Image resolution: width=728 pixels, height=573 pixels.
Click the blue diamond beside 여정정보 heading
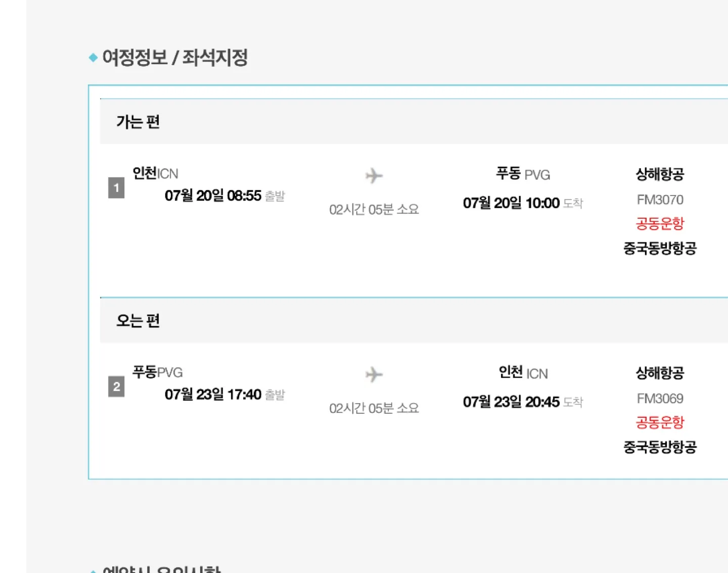click(93, 58)
